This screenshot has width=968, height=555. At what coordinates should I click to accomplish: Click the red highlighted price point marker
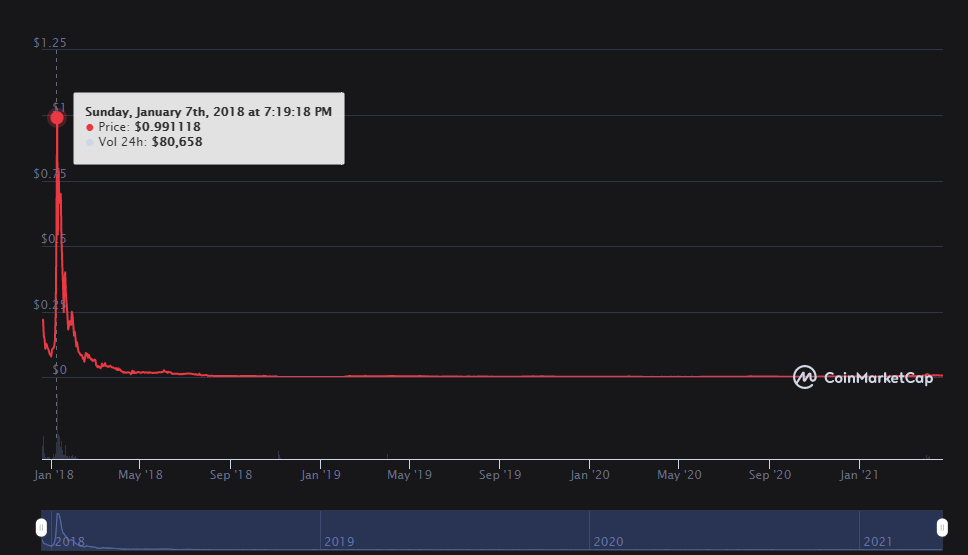coord(57,117)
